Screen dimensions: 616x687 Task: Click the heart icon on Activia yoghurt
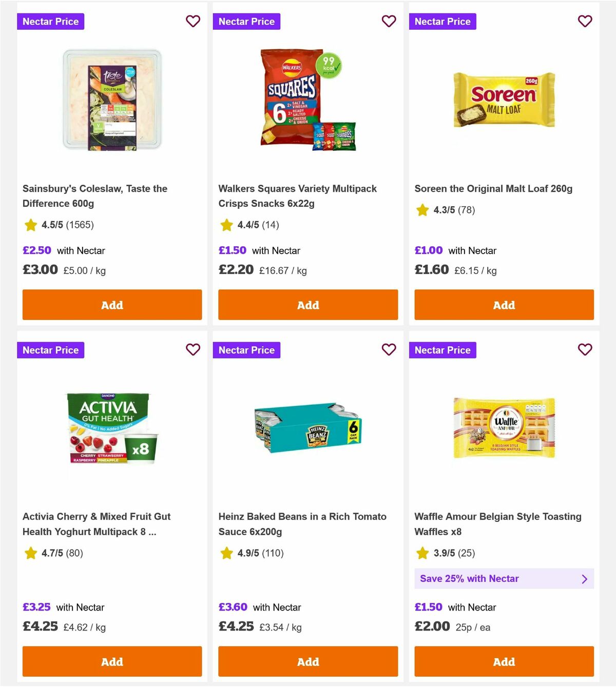click(193, 350)
